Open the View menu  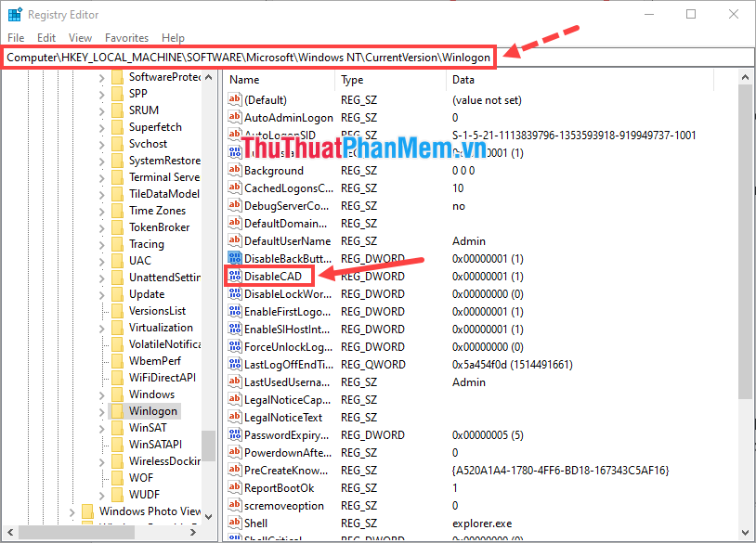point(79,37)
